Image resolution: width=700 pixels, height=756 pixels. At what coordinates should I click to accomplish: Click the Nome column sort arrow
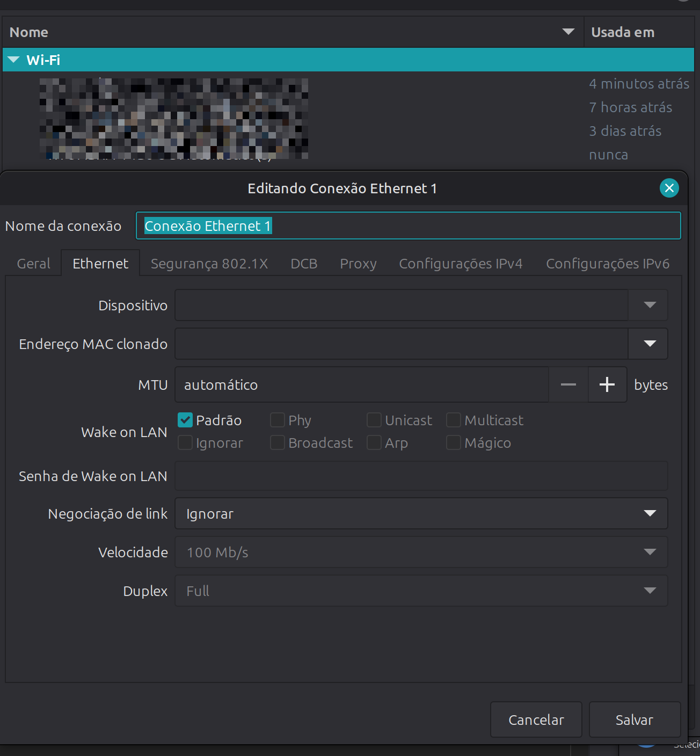[568, 32]
